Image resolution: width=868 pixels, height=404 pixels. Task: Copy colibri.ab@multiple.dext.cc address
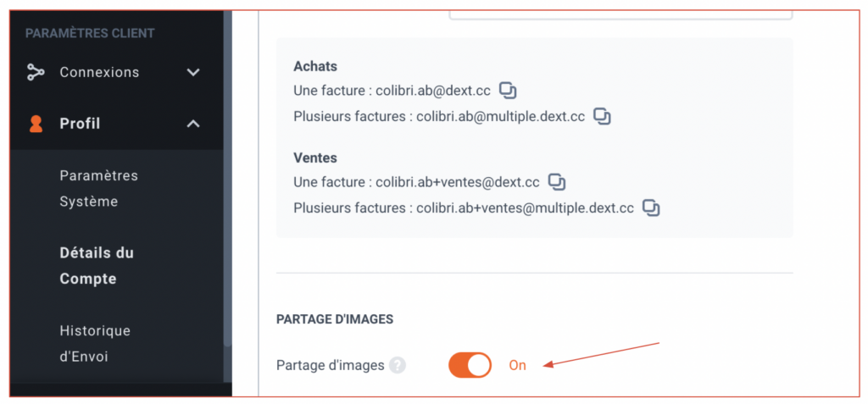tap(603, 117)
